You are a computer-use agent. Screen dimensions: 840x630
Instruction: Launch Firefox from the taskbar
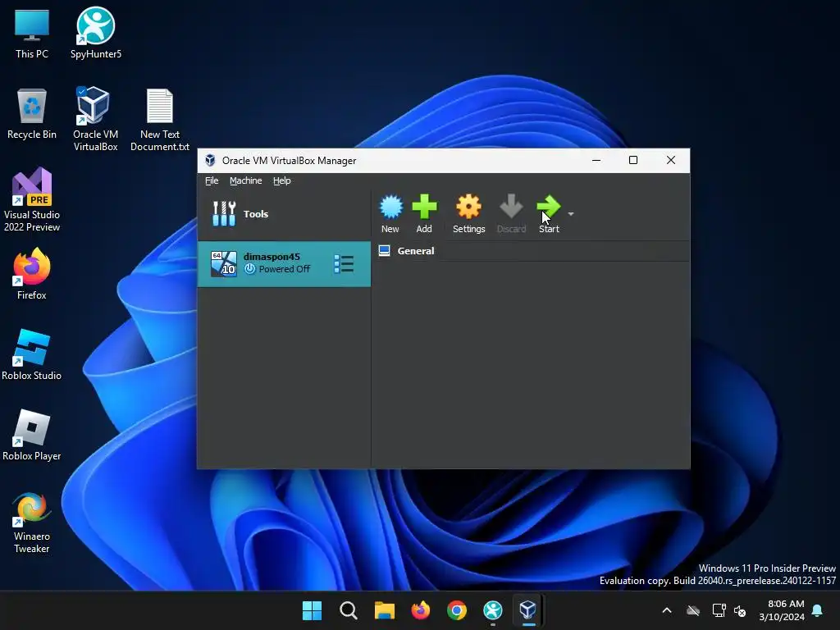421,610
